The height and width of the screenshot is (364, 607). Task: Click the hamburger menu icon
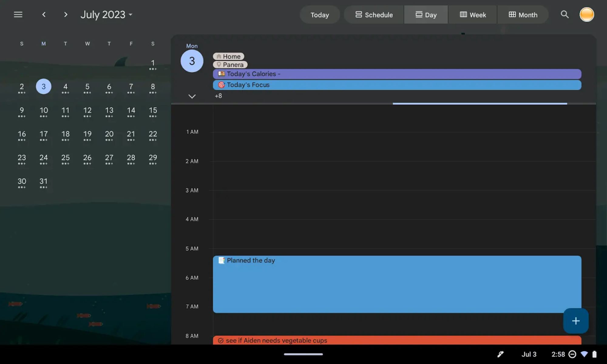pos(18,14)
